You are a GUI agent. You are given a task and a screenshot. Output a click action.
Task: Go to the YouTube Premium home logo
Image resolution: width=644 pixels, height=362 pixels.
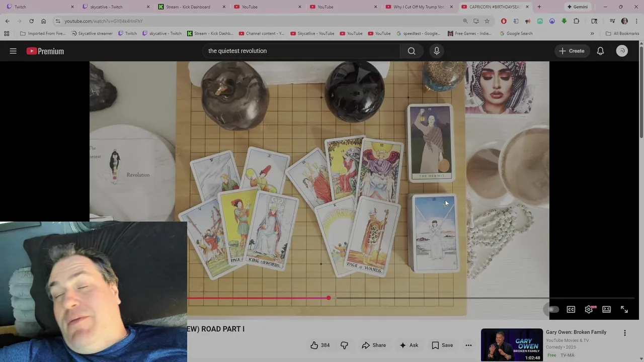(45, 51)
